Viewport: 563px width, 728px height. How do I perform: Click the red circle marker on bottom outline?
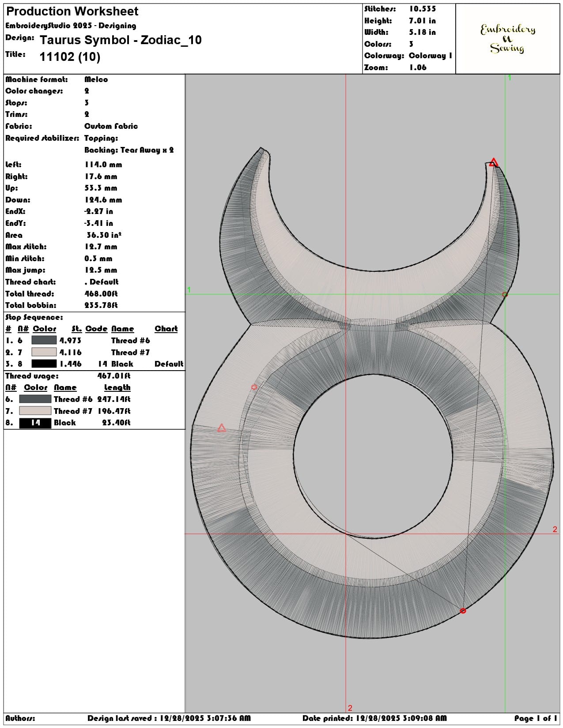(x=463, y=611)
